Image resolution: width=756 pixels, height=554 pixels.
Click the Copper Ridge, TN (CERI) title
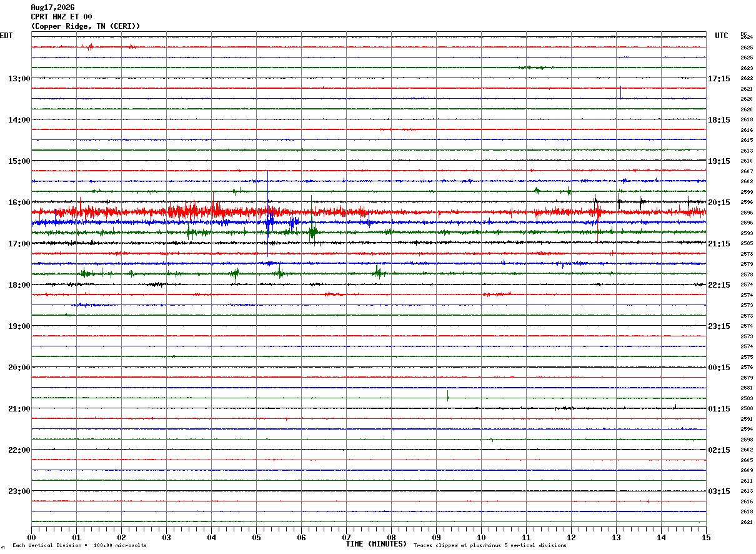click(86, 26)
